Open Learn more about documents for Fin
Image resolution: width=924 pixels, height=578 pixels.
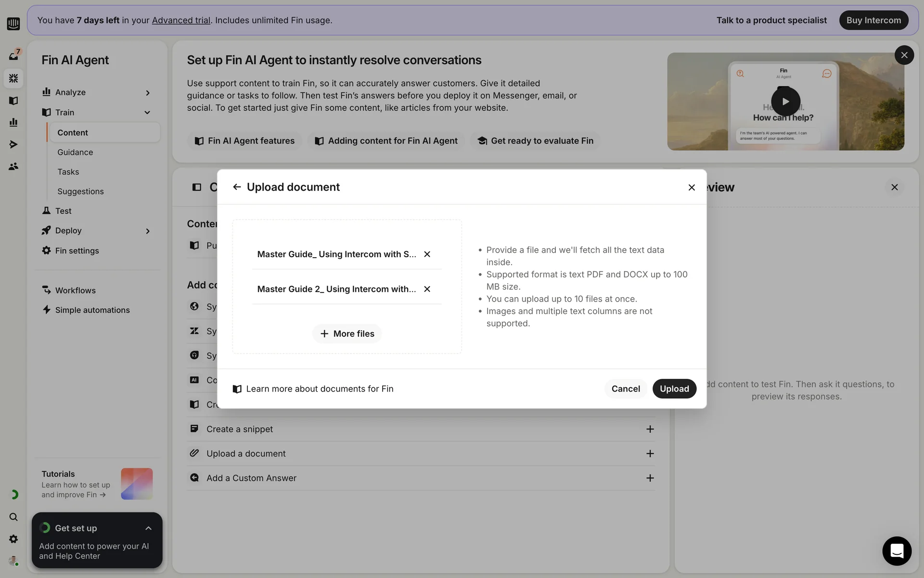[x=319, y=389]
